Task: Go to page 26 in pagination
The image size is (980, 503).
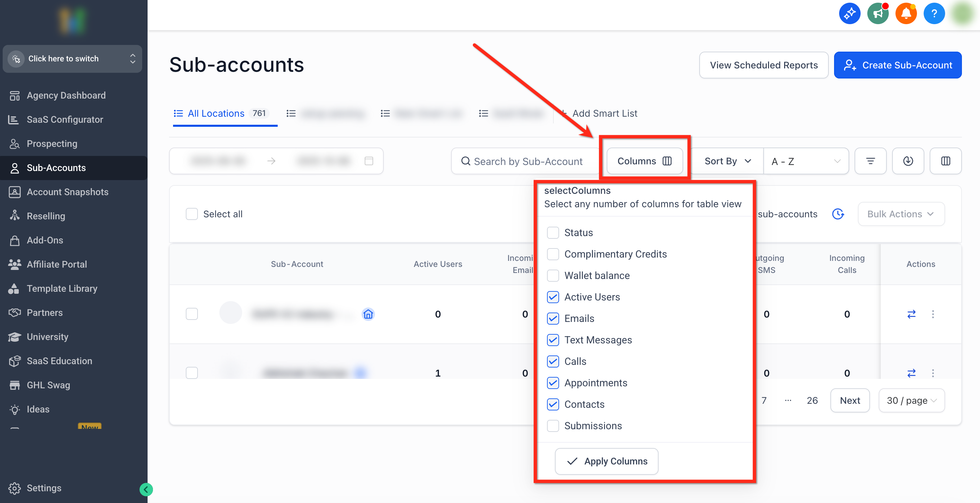Action: (812, 400)
